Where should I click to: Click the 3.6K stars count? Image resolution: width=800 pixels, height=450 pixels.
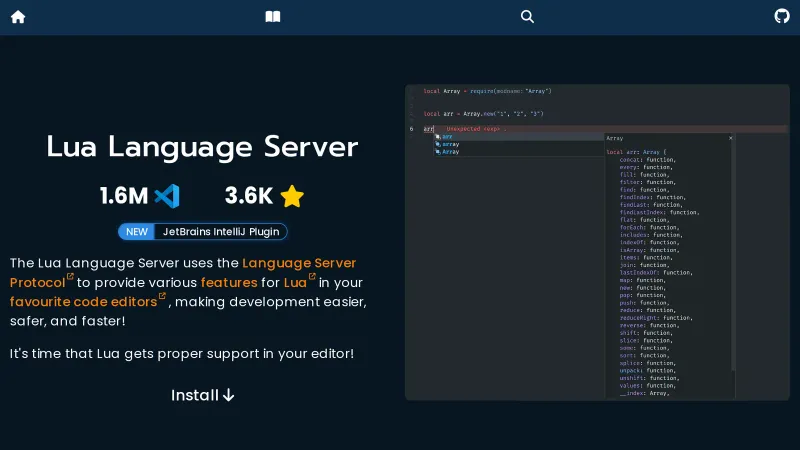249,196
